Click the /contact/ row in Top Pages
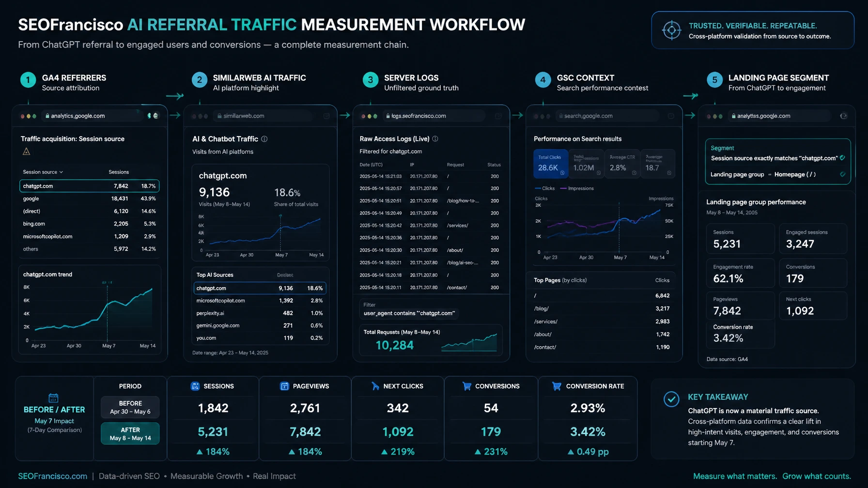Viewport: 868px width, 488px height. tap(602, 347)
